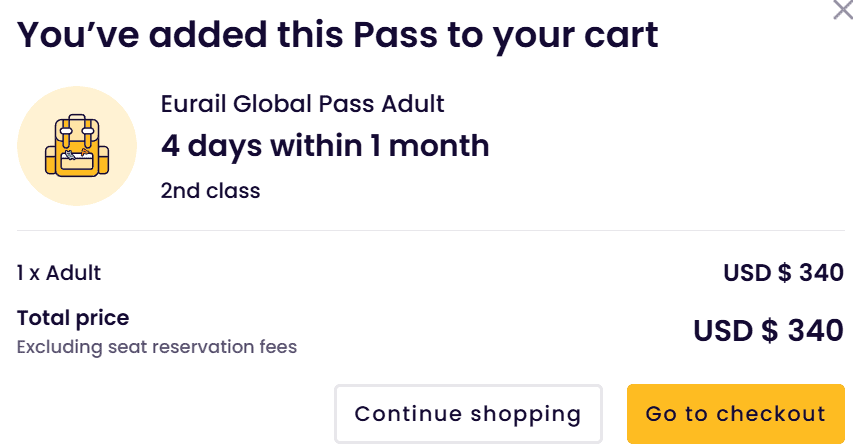Click the "Total price" label
The image size is (853, 446).
(73, 319)
